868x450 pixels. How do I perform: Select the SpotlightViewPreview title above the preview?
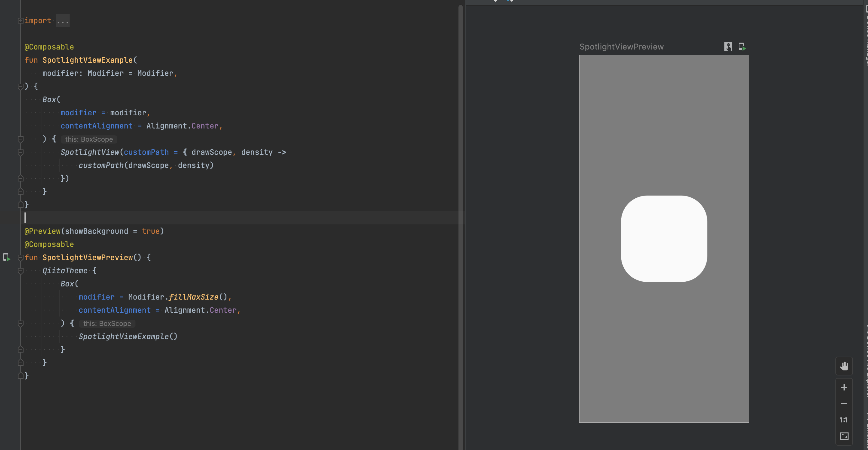point(622,46)
